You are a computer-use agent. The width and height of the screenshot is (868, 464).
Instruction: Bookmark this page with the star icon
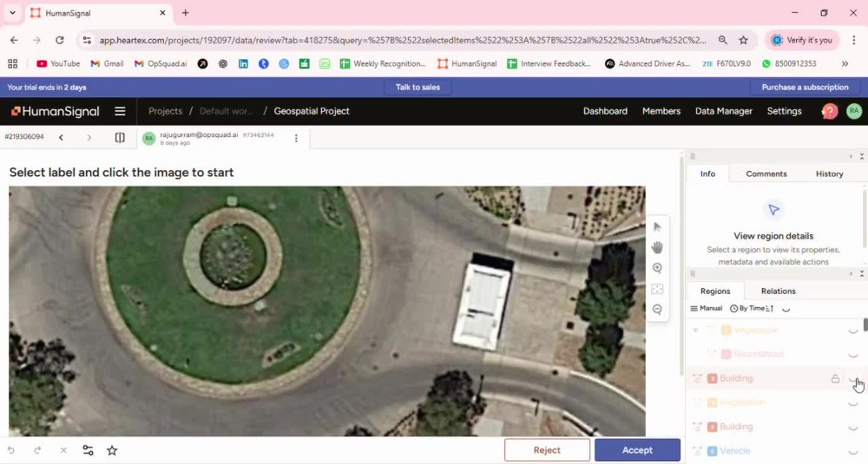coord(744,40)
